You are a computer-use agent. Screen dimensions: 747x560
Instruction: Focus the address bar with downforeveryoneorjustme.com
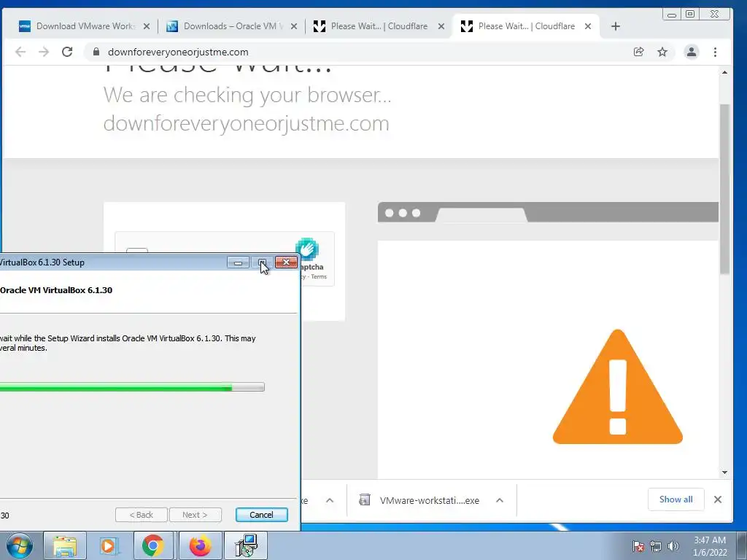click(x=357, y=52)
